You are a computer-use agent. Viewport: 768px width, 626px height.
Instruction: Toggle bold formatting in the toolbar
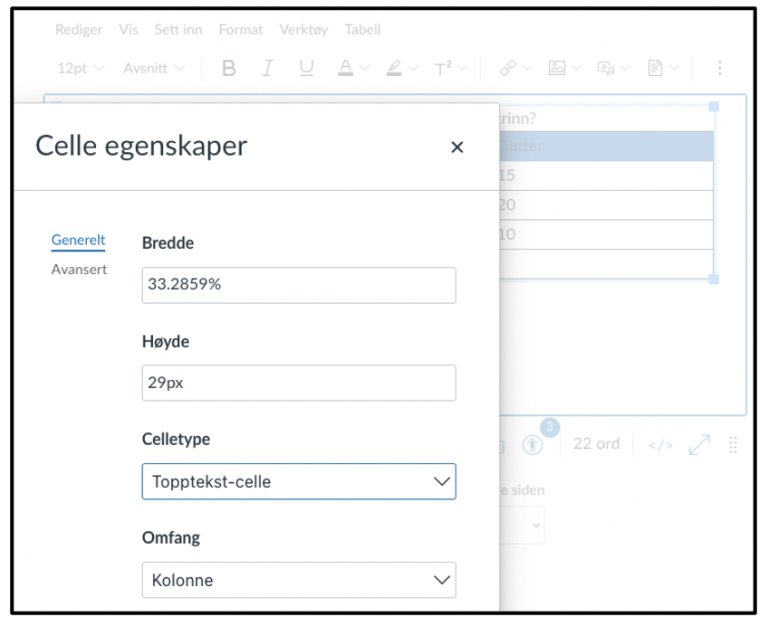pyautogui.click(x=229, y=68)
